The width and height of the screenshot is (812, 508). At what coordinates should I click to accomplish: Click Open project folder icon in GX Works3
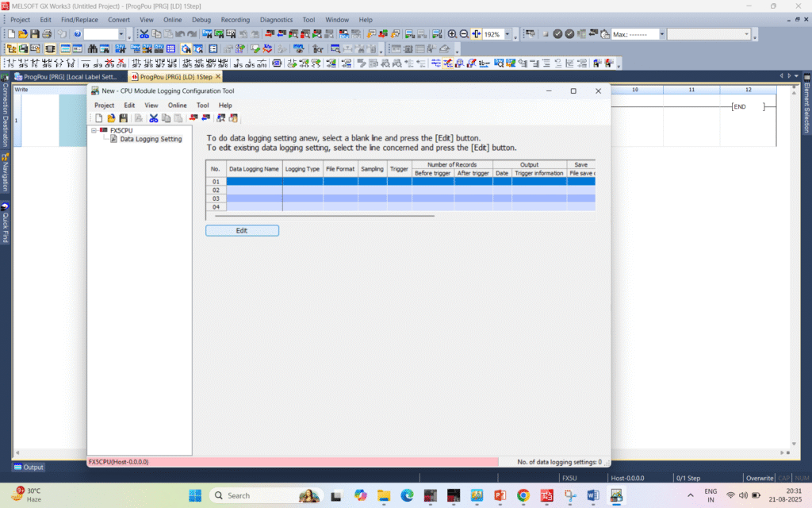click(x=23, y=34)
